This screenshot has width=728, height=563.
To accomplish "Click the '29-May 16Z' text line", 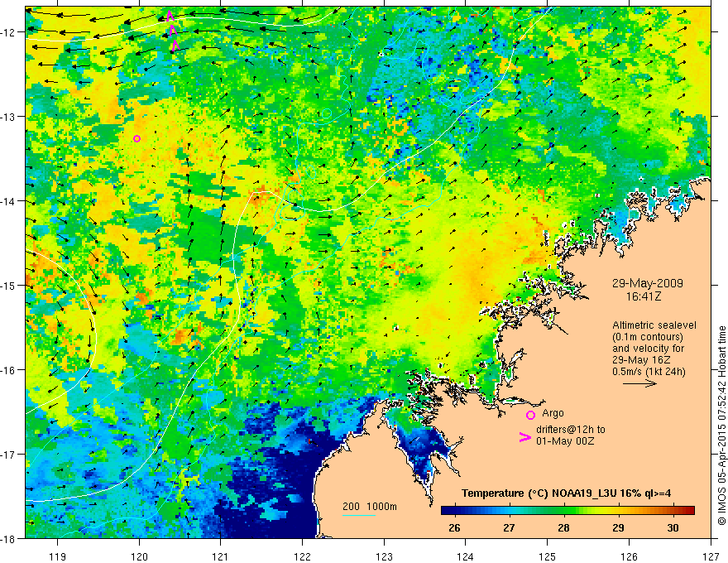I will (x=640, y=360).
